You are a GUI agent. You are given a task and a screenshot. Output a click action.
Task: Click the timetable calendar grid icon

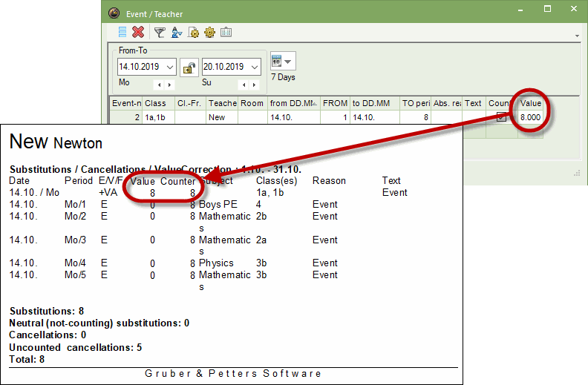[226, 32]
